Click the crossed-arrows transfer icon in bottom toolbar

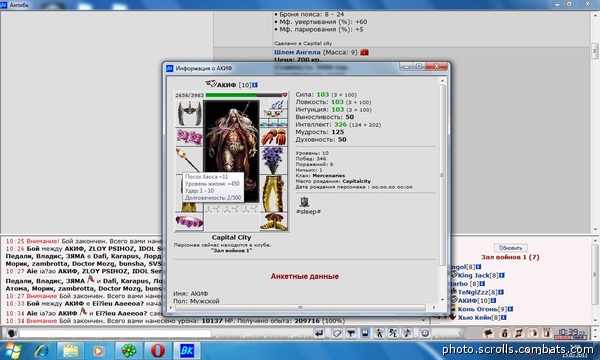(519, 333)
